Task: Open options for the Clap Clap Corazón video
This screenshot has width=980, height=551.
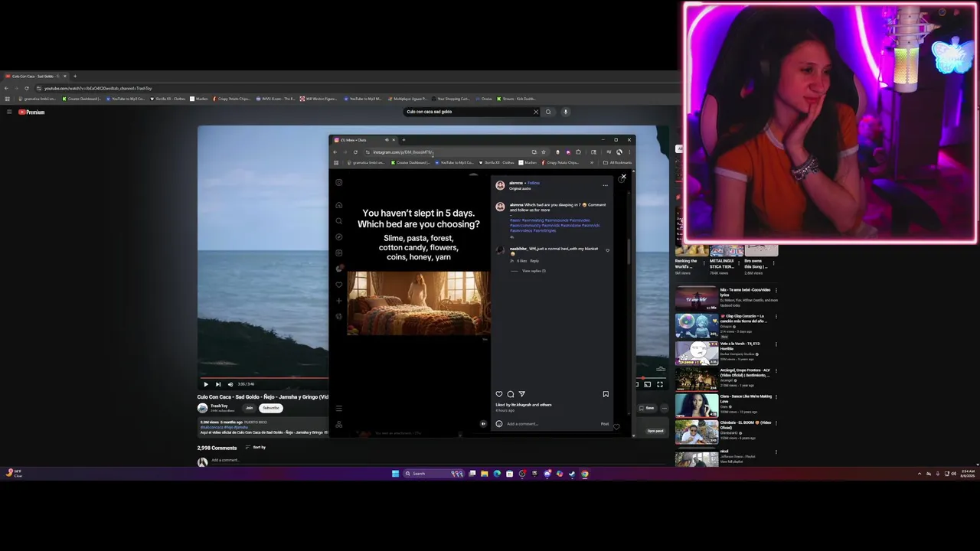Action: click(776, 316)
